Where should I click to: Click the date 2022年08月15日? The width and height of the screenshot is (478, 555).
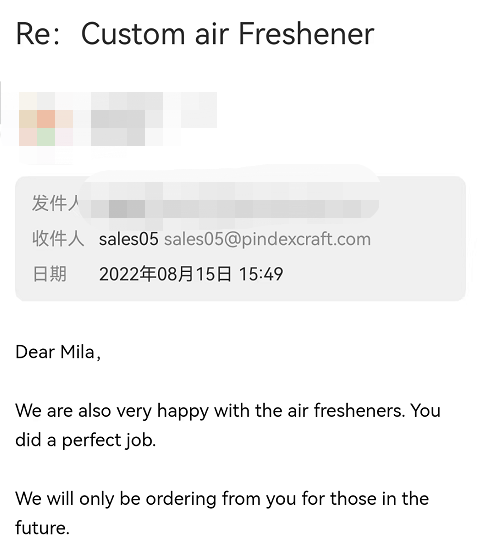pyautogui.click(x=165, y=274)
